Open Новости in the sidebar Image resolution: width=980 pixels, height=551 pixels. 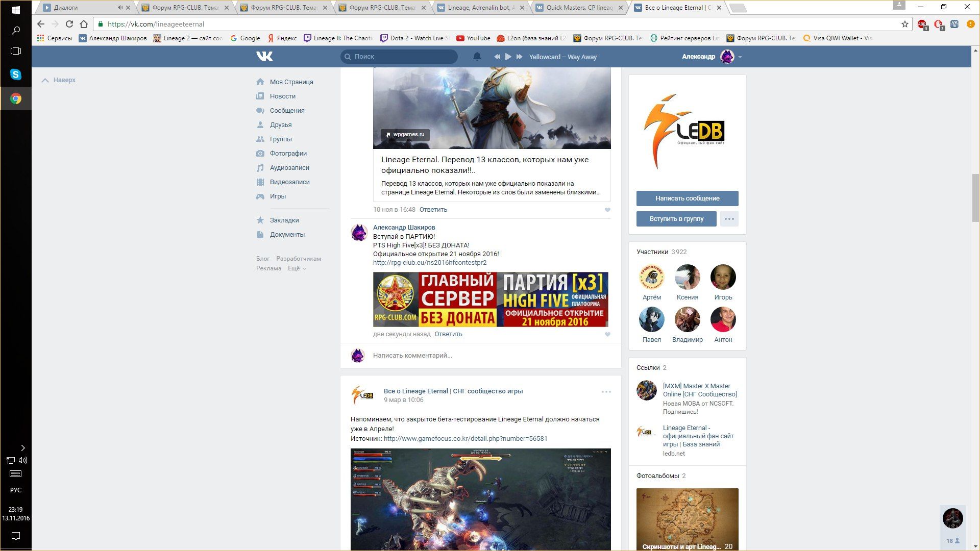click(x=283, y=96)
